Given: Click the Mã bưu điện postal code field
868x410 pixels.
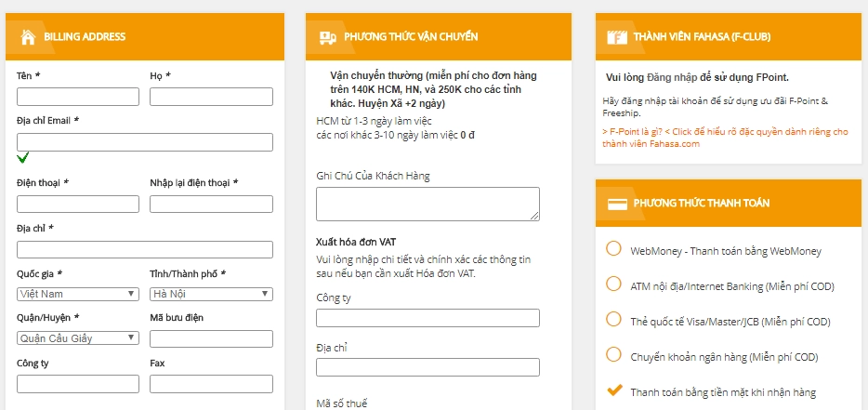Looking at the screenshot, I should point(211,338).
